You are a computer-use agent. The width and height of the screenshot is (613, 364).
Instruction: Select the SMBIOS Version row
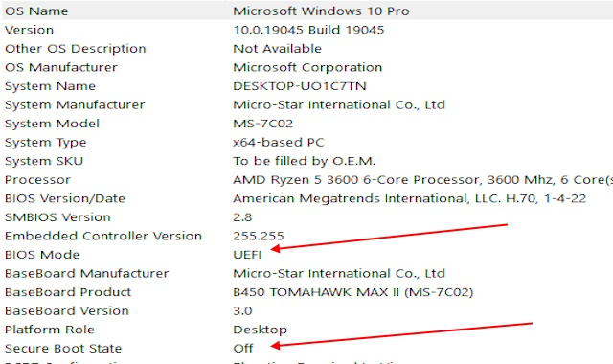tap(306, 217)
